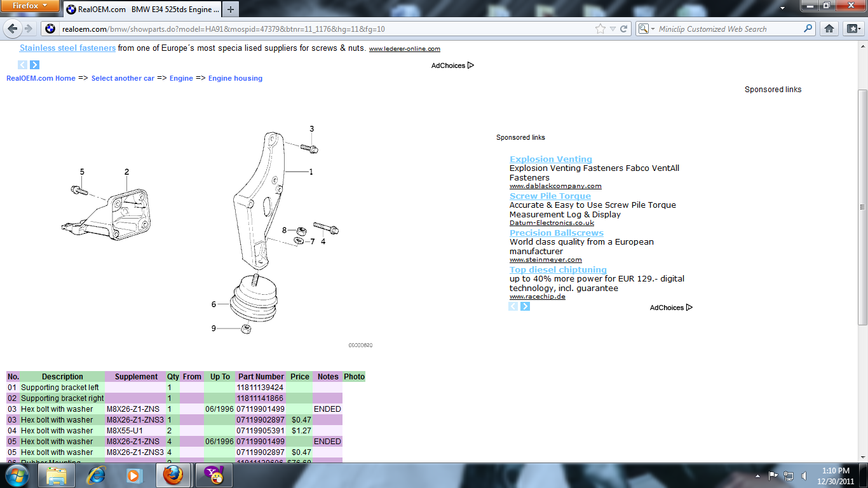
Task: Bookmark this page with the star icon
Action: click(600, 29)
